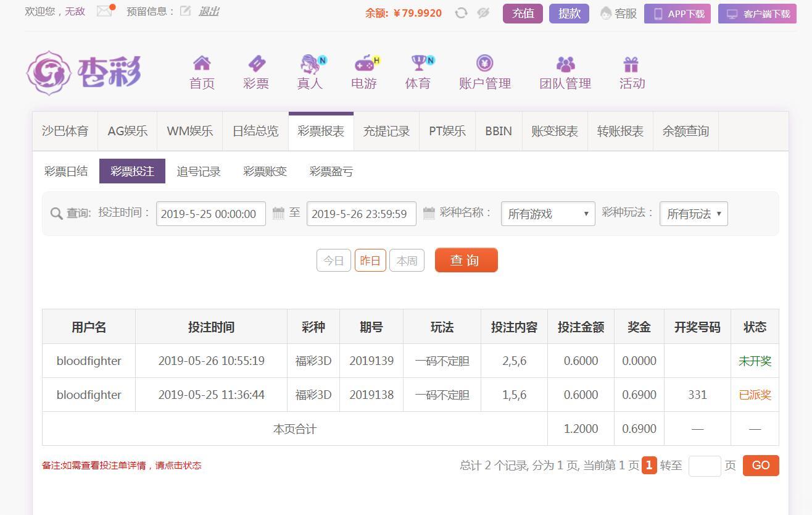Open the mail envelope icon with notification

(x=106, y=10)
